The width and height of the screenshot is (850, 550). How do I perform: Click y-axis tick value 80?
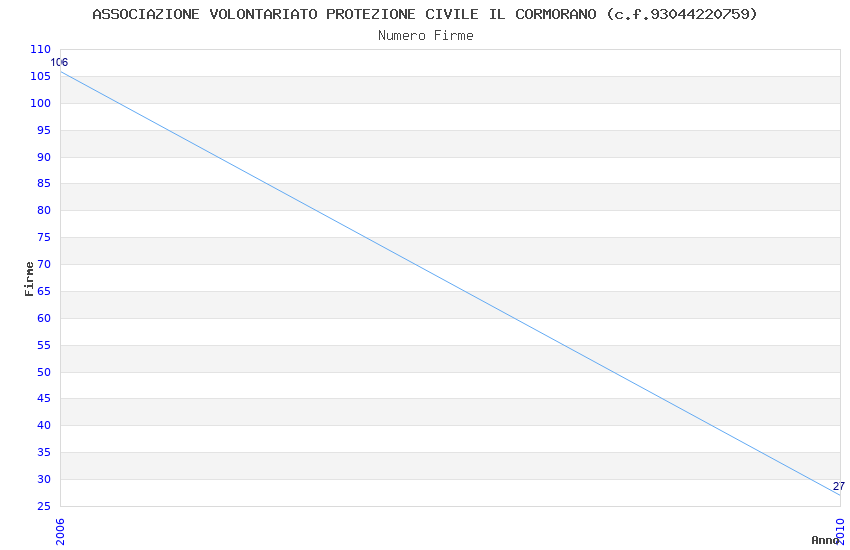(x=44, y=210)
